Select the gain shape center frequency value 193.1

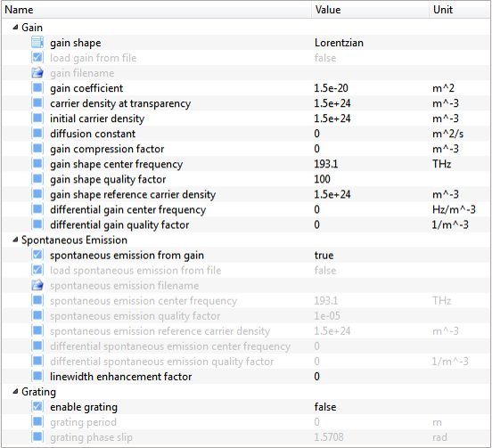click(326, 164)
